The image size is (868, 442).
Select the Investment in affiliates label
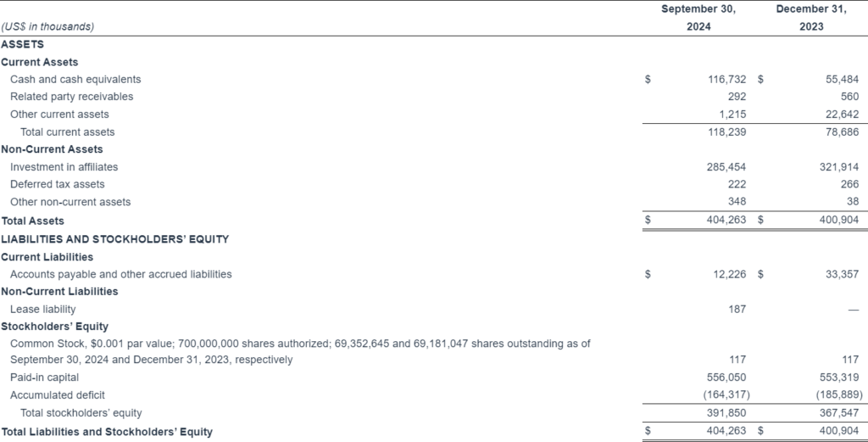pyautogui.click(x=64, y=167)
